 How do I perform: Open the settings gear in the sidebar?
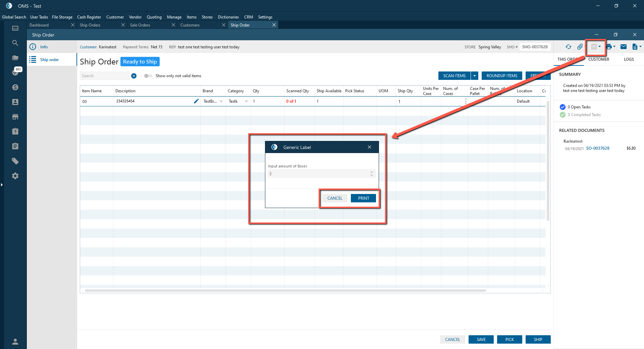[15, 176]
